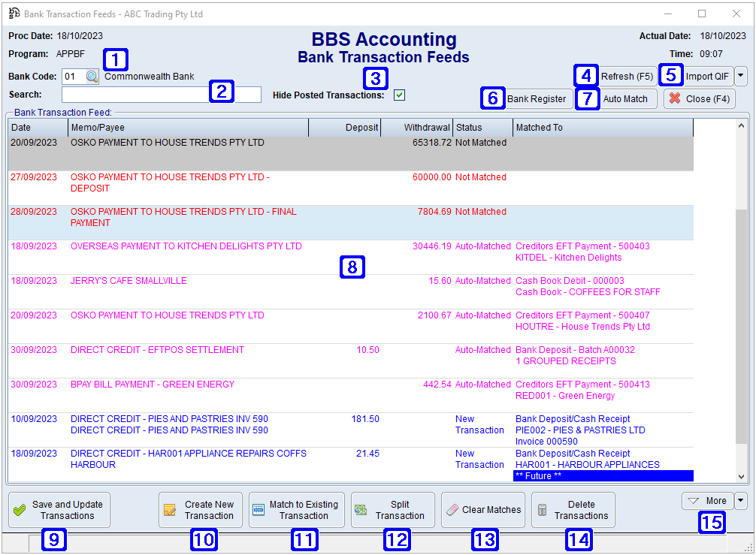Open the Import QIF dropdown arrow
This screenshot has height=555, width=756.
(741, 76)
